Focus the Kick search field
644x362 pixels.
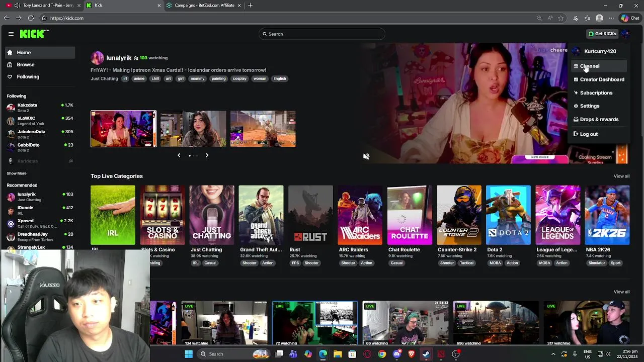coord(322,34)
